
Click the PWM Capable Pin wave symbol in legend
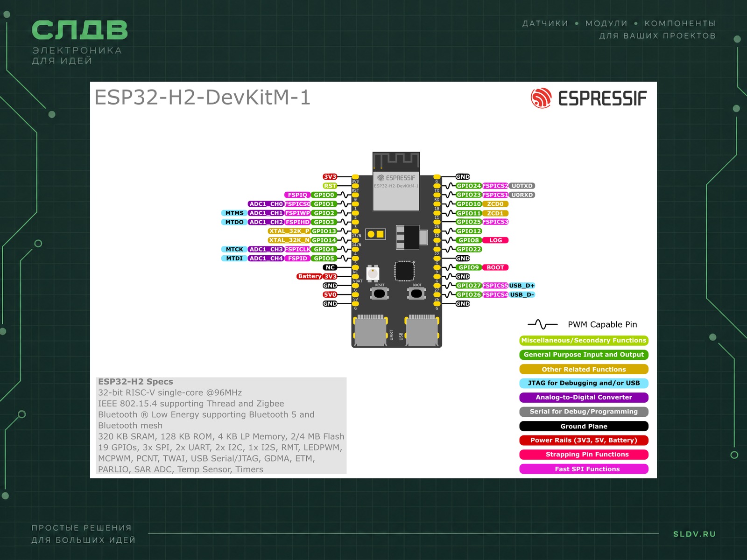click(x=543, y=324)
